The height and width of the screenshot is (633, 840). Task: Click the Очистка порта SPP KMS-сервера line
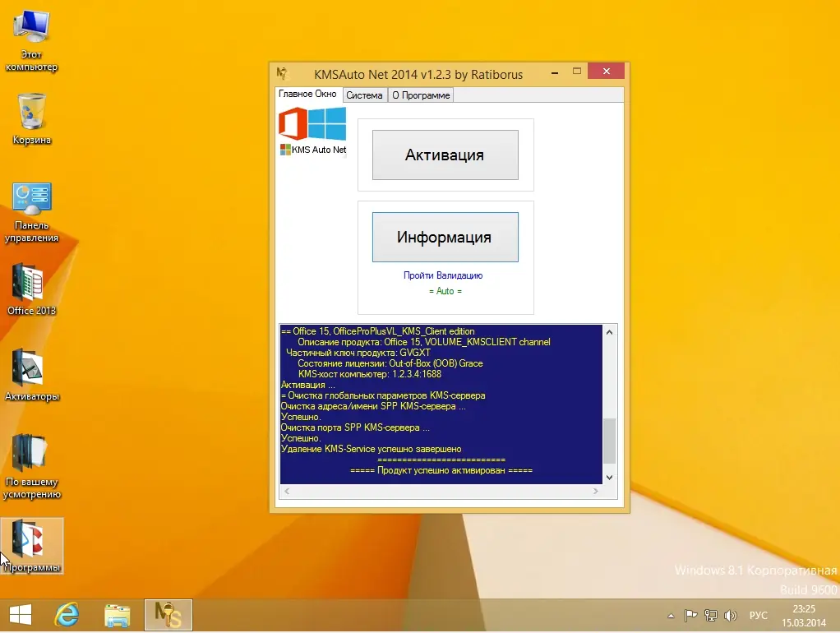[355, 427]
